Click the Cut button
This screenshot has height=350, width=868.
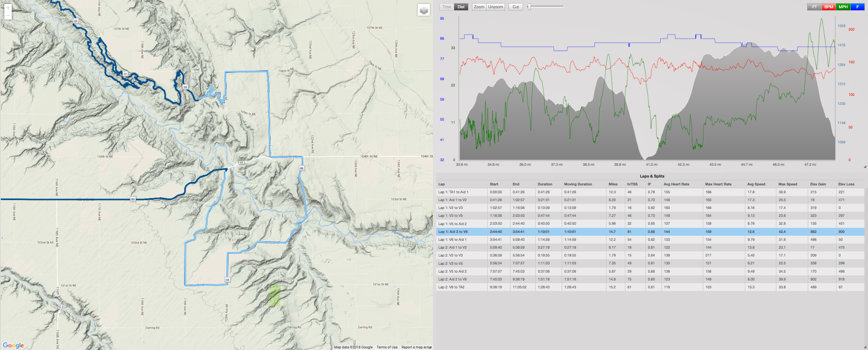[x=516, y=7]
